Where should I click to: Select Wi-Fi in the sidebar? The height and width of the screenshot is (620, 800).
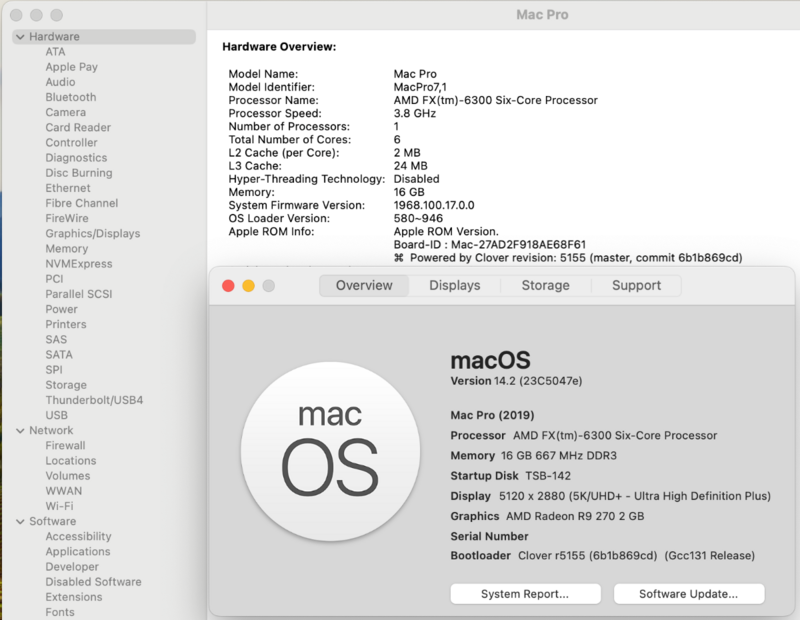[x=59, y=506]
